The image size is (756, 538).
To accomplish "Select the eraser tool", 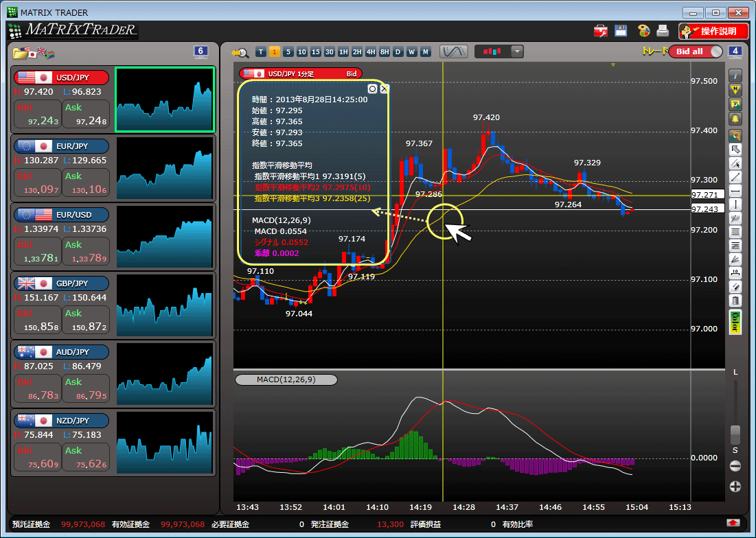I will click(x=735, y=288).
